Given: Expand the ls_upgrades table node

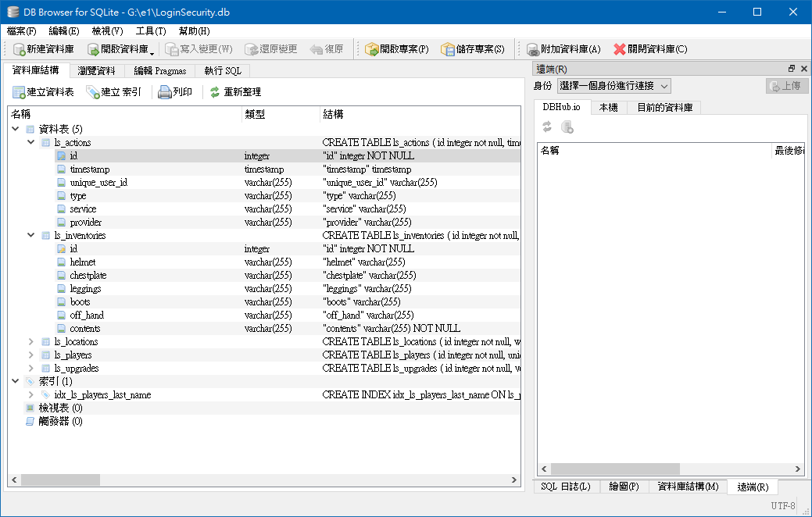Looking at the screenshot, I should click(31, 368).
